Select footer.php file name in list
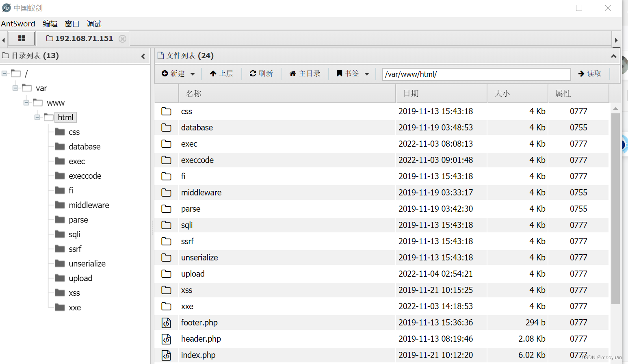This screenshot has width=628, height=364. 199,323
